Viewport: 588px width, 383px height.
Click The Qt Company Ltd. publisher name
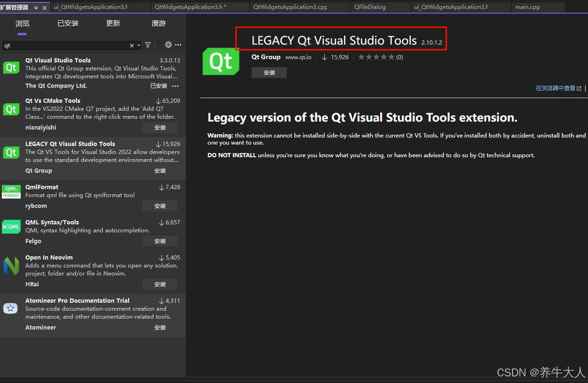coord(56,85)
